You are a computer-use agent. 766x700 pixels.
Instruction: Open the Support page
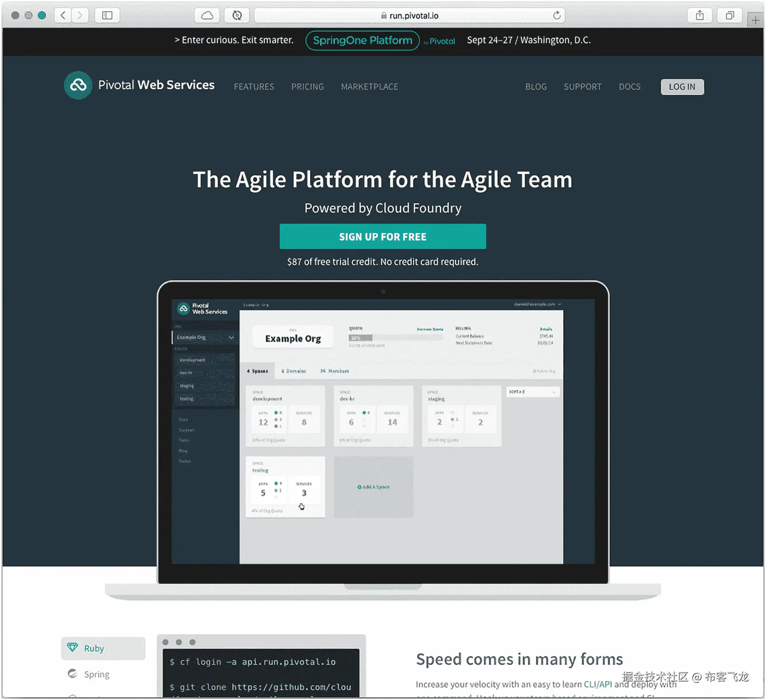pos(583,87)
